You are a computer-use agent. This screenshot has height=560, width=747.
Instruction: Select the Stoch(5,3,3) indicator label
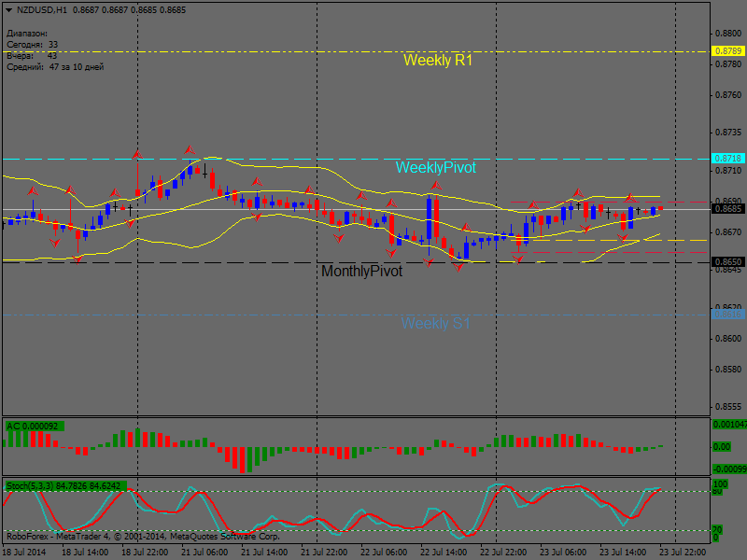pyautogui.click(x=65, y=486)
